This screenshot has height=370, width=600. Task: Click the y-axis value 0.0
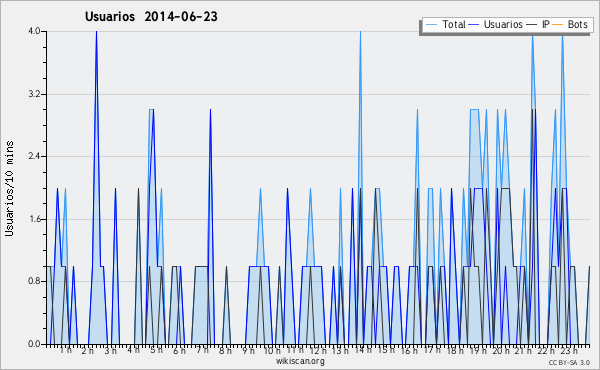34,344
